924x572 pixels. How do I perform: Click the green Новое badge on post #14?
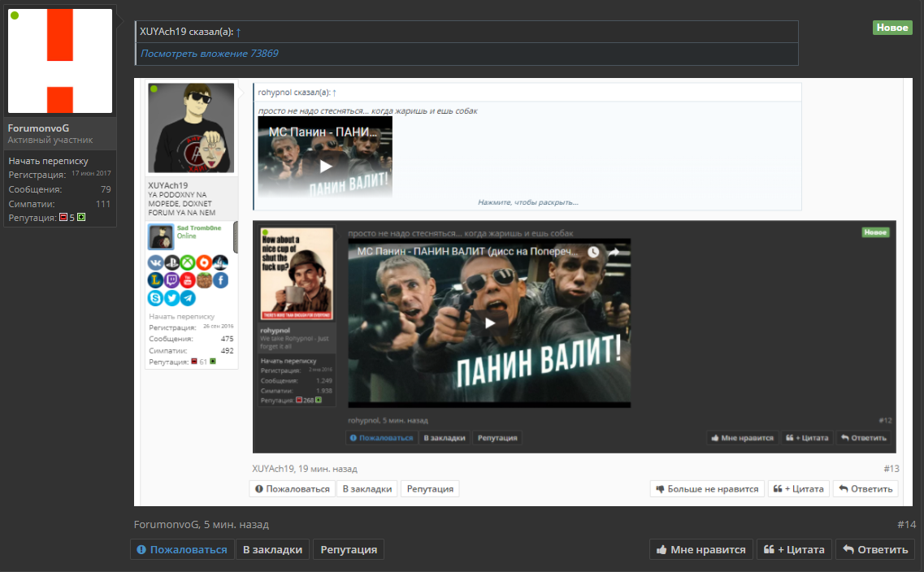point(892,28)
